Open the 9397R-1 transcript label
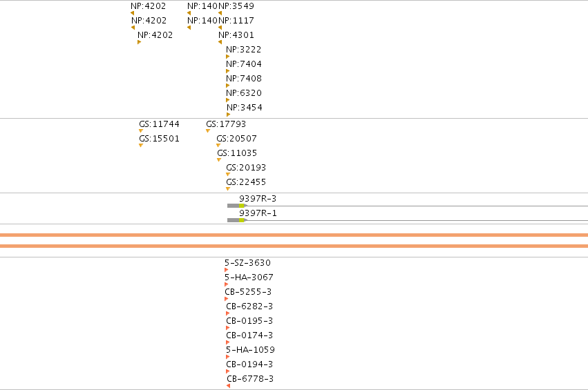Image resolution: width=588 pixels, height=390 pixels. 258,213
